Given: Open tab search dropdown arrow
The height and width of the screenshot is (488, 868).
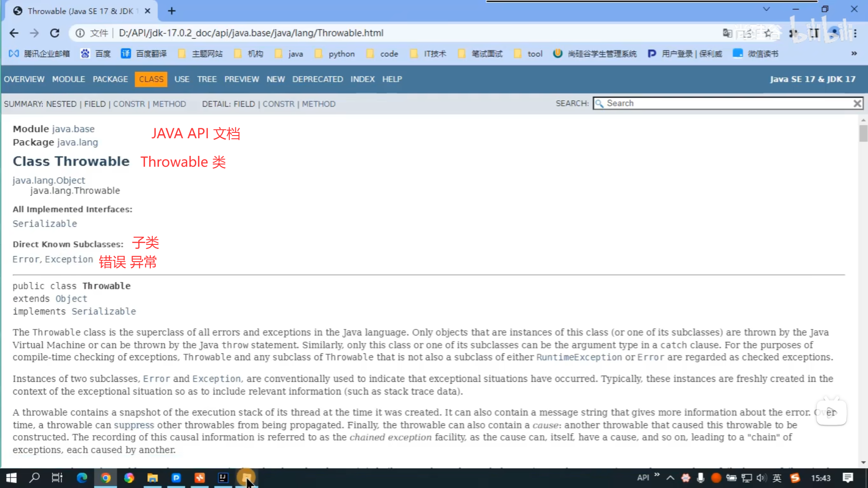Looking at the screenshot, I should coord(766,9).
